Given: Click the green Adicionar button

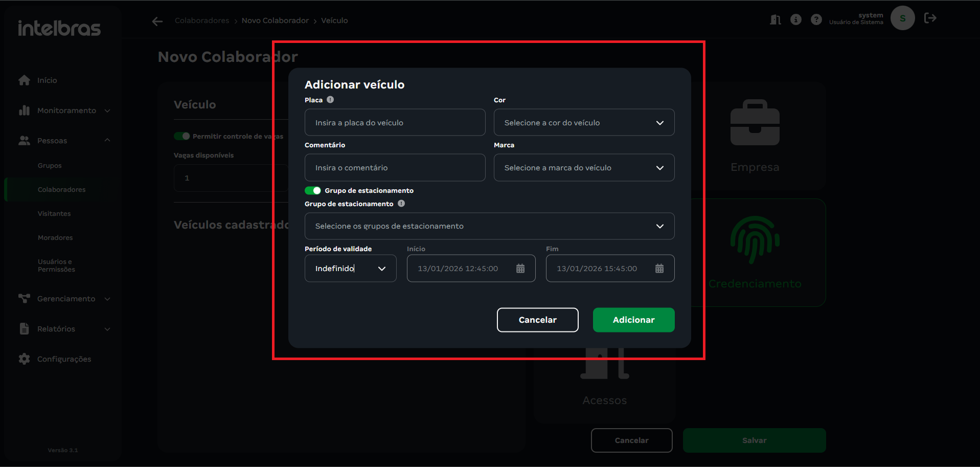Looking at the screenshot, I should tap(633, 320).
